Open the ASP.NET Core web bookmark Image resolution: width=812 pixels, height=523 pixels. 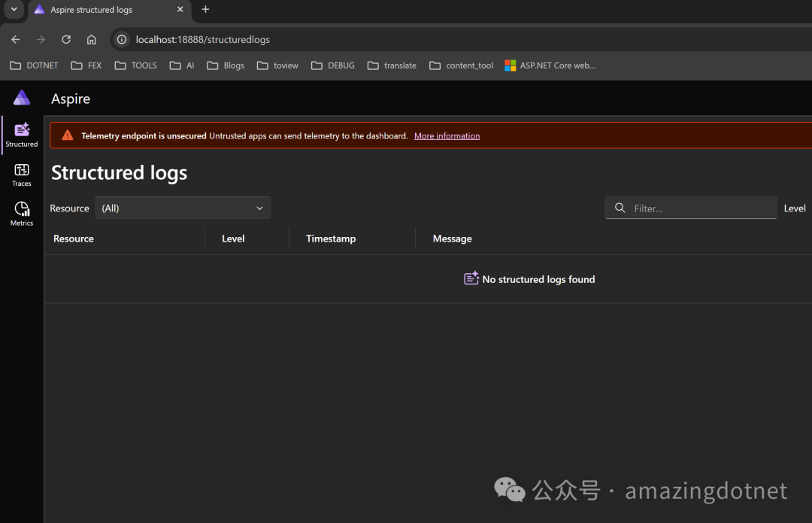[x=550, y=65]
